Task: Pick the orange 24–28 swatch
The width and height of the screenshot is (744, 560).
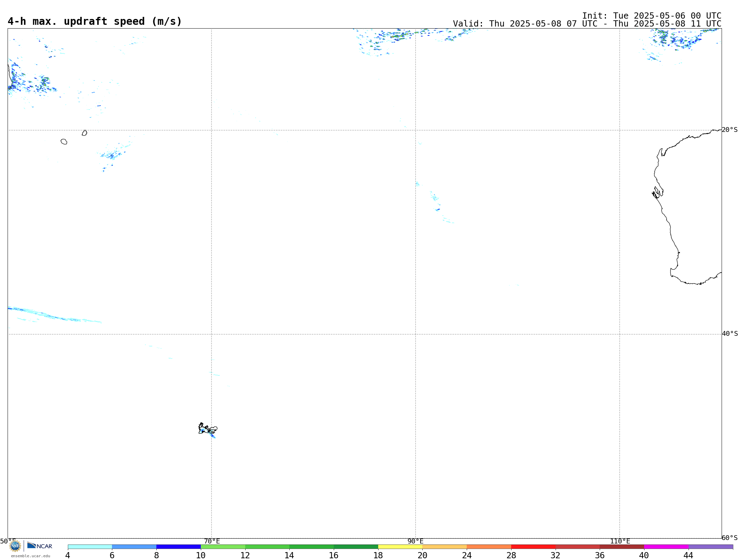Action: (x=489, y=547)
